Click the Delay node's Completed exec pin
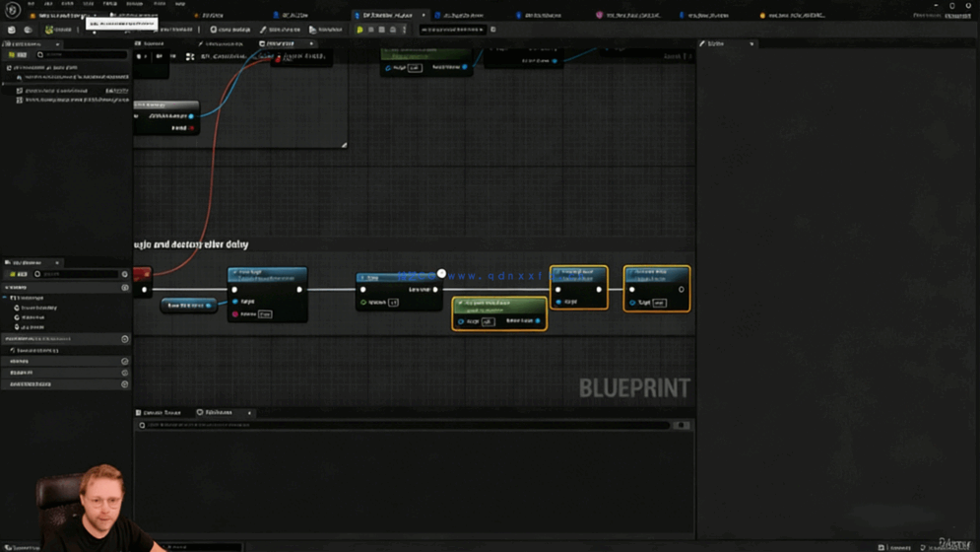 click(435, 289)
